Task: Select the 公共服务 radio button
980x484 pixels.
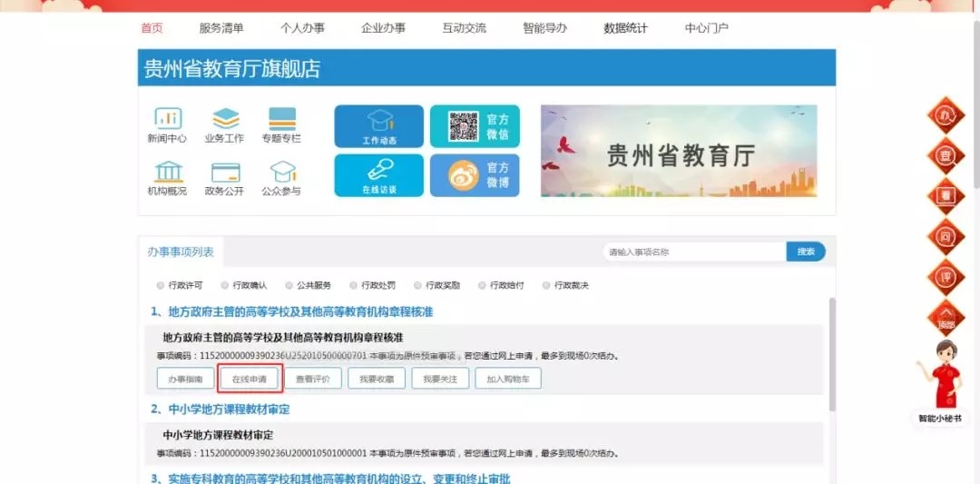Action: click(x=289, y=286)
